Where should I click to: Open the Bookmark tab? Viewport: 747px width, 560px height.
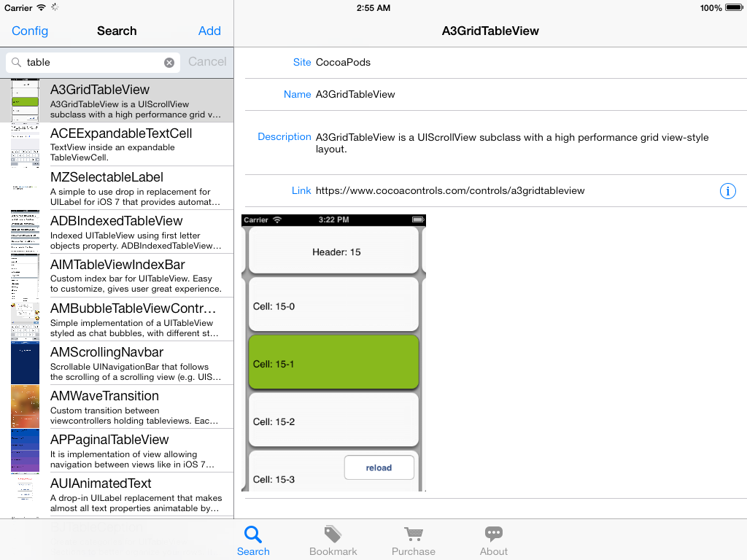(333, 540)
